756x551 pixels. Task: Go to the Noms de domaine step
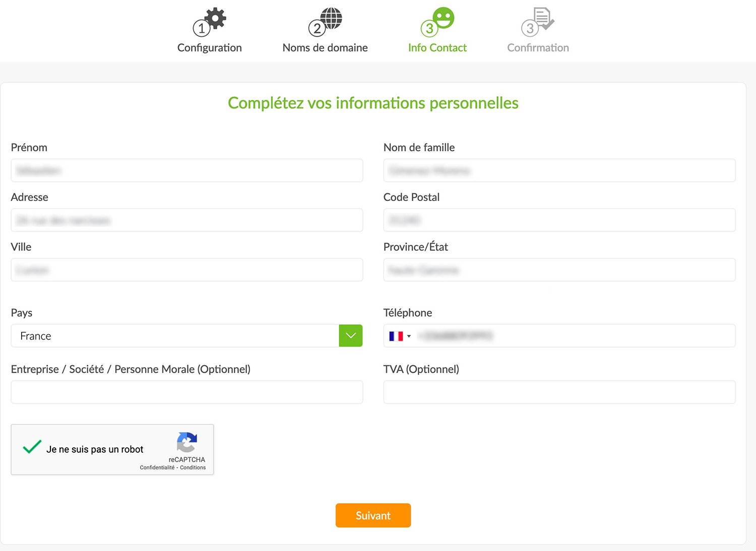pos(325,48)
